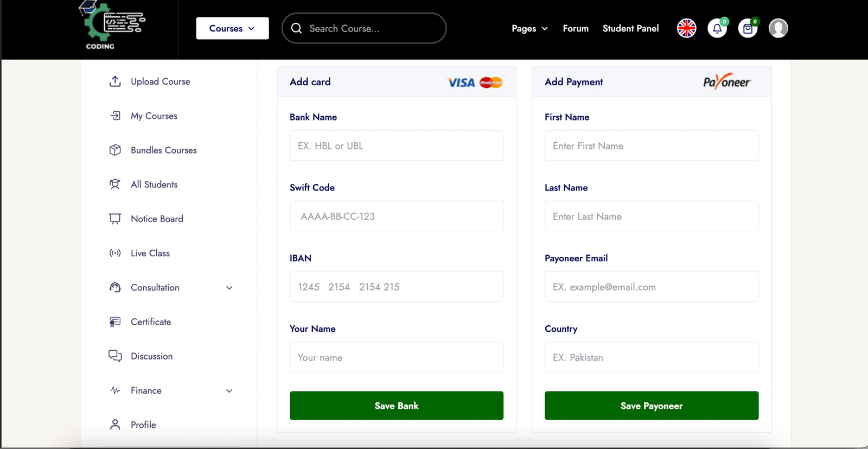This screenshot has height=449, width=868.
Task: Open the Certificate icon in sidebar
Action: pos(115,322)
